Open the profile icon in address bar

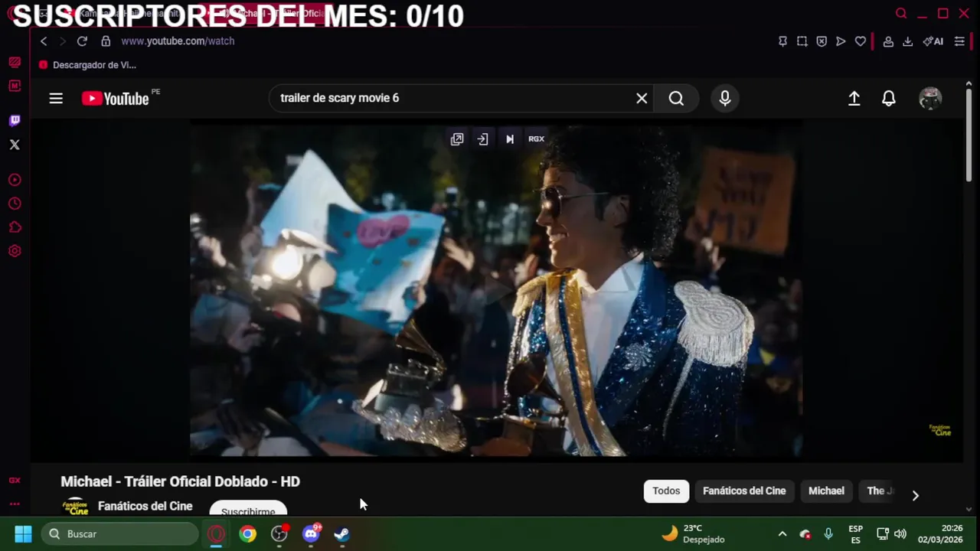pos(888,41)
